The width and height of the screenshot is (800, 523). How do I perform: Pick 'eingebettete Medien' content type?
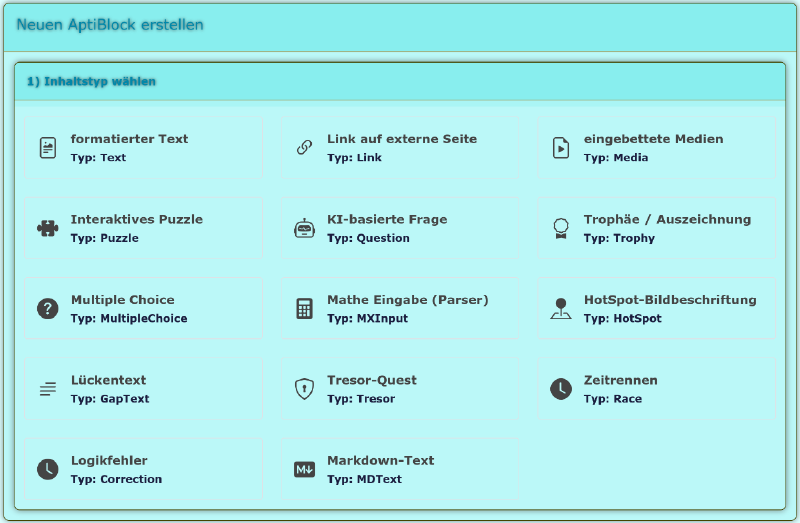tap(657, 148)
